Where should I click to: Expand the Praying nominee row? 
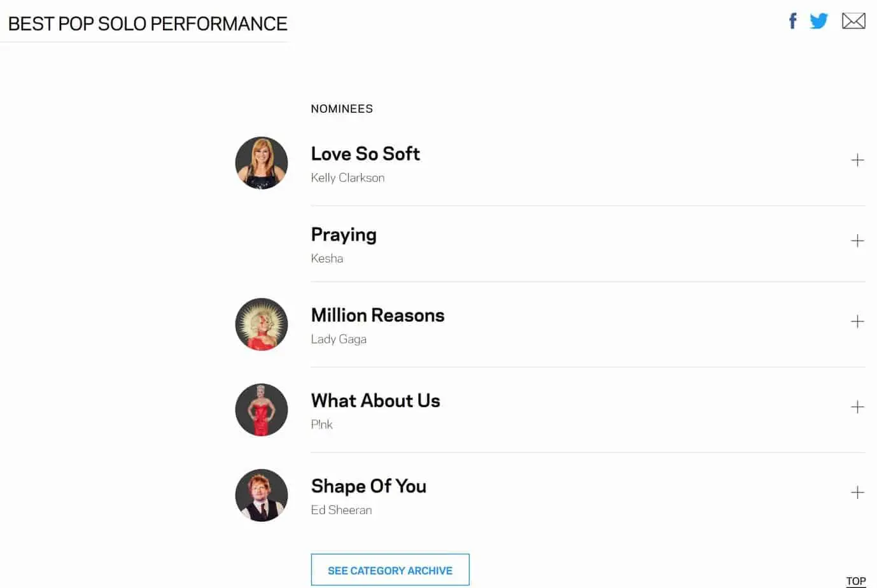857,241
